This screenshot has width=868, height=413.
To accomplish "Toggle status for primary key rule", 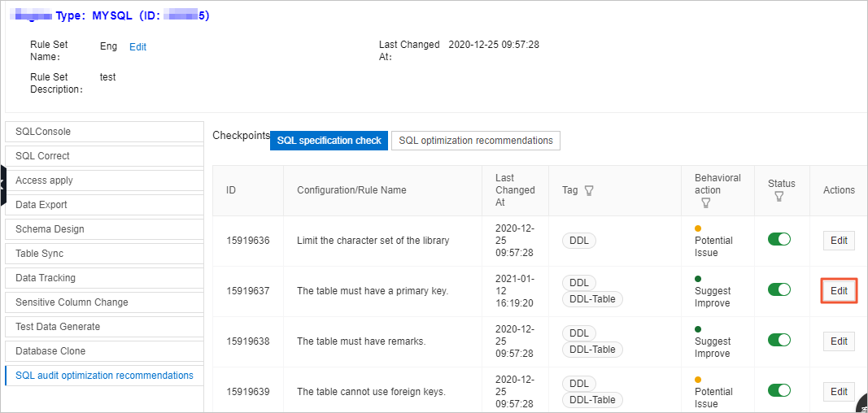I will tap(779, 289).
